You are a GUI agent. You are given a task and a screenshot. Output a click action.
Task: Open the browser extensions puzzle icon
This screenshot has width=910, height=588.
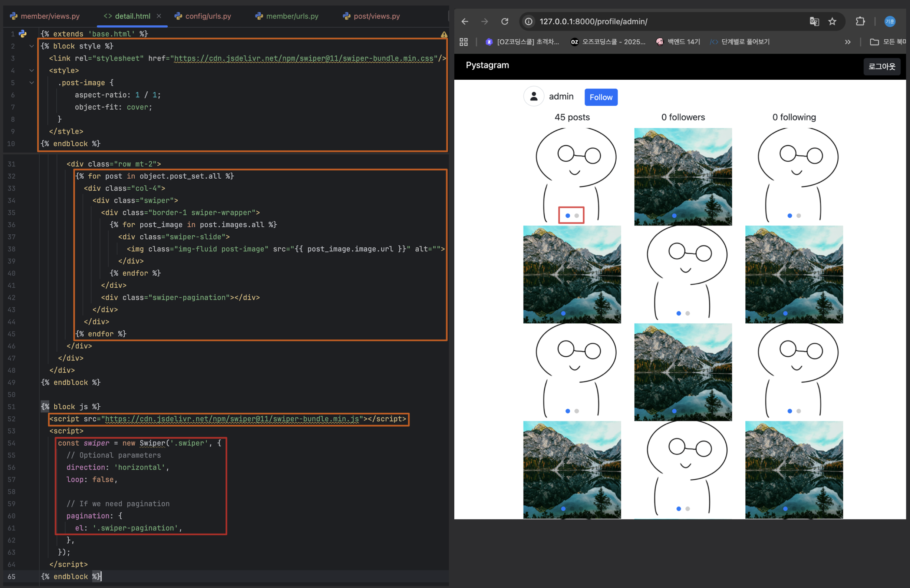pyautogui.click(x=860, y=22)
